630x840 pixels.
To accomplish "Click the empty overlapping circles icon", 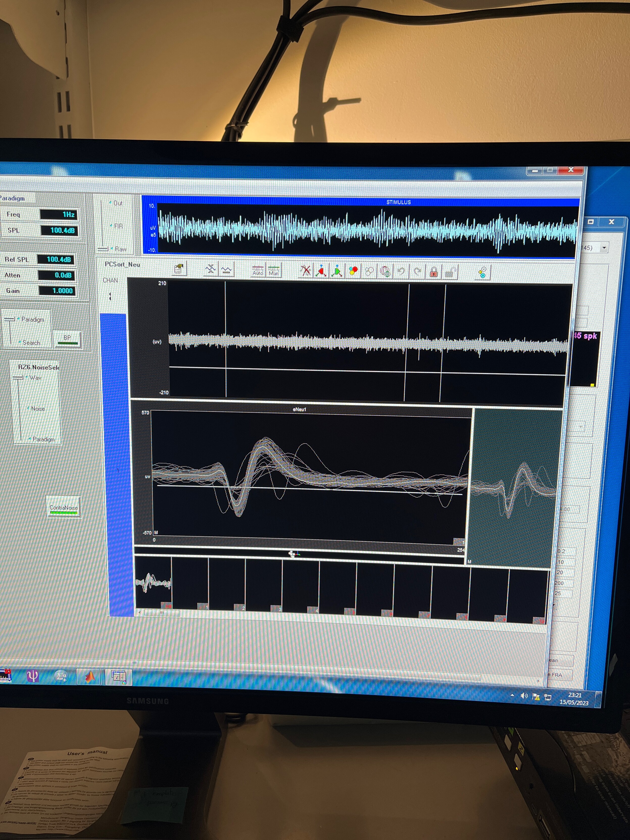I will (369, 272).
